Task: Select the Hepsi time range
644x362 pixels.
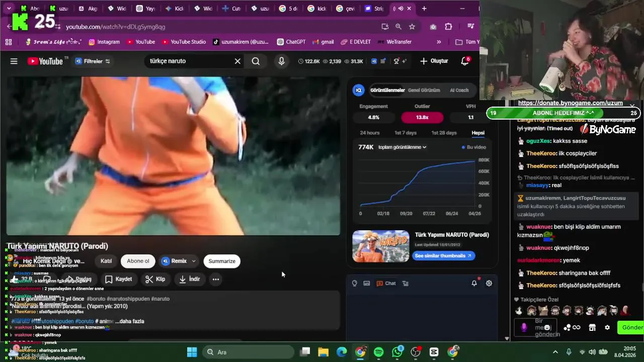Action: (478, 133)
